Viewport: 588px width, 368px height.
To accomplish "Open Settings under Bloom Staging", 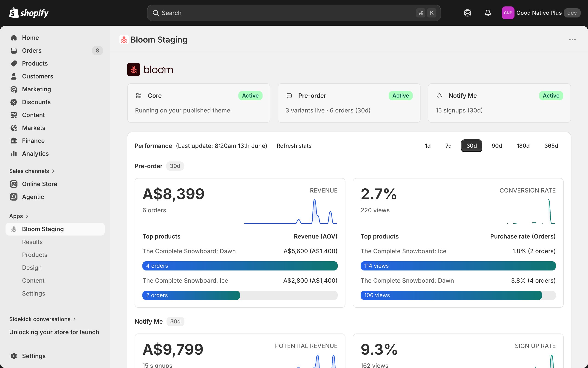I will tap(34, 293).
